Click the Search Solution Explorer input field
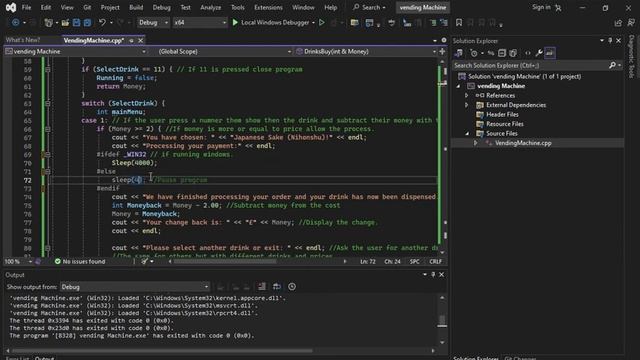 point(530,65)
